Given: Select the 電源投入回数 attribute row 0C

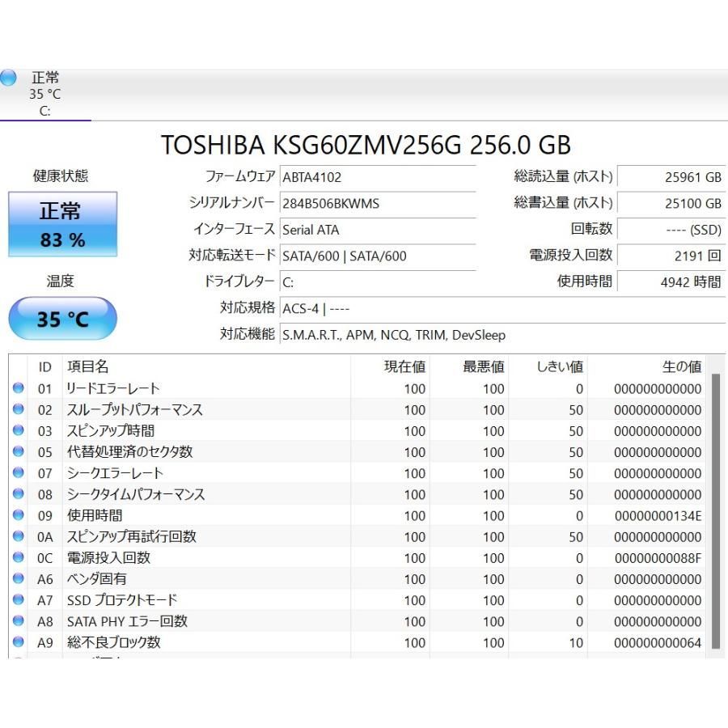Looking at the screenshot, I should pyautogui.click(x=358, y=557).
